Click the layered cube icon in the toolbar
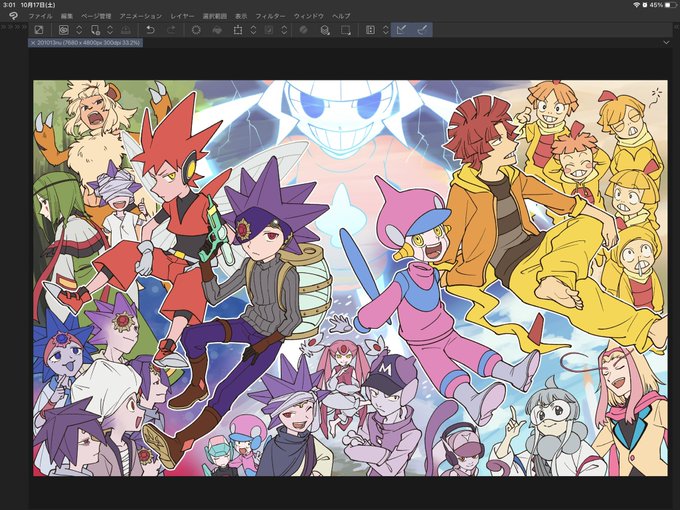Screen dimensions: 680x510 coord(324,30)
